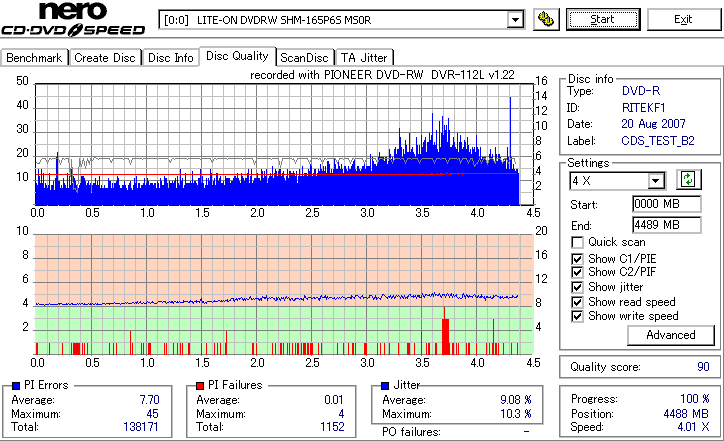Toggle the Show C1/PIE checkbox
Image resolution: width=724 pixels, height=441 pixels.
tap(577, 259)
